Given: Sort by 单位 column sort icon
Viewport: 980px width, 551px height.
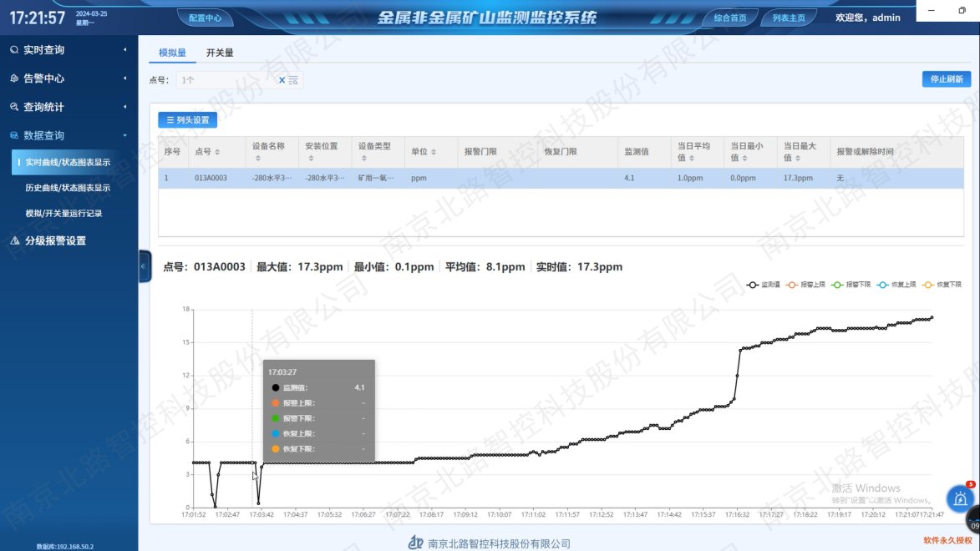Looking at the screenshot, I should pos(433,152).
